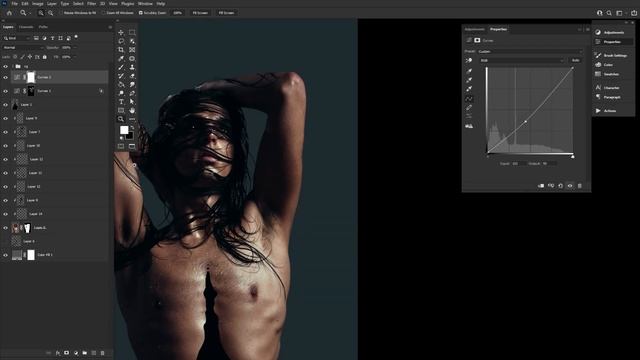
Task: Select the Horizontal Type tool
Action: point(121,102)
